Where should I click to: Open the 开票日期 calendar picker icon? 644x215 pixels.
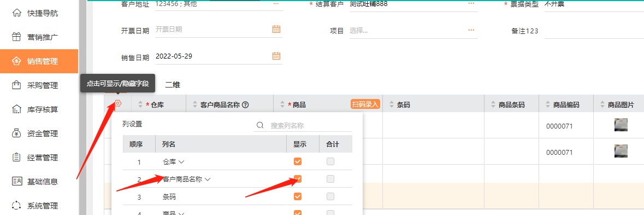276,29
